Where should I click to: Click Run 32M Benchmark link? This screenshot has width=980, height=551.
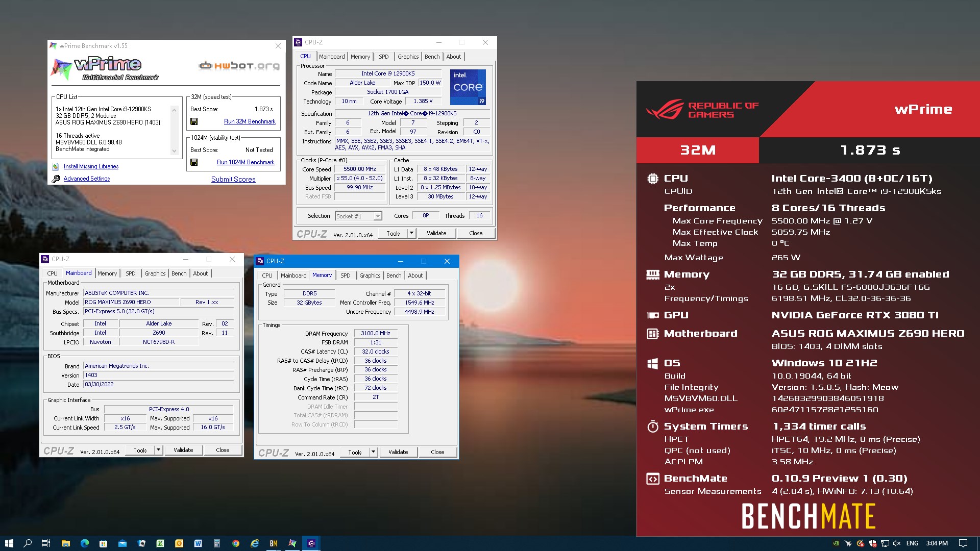tap(250, 121)
